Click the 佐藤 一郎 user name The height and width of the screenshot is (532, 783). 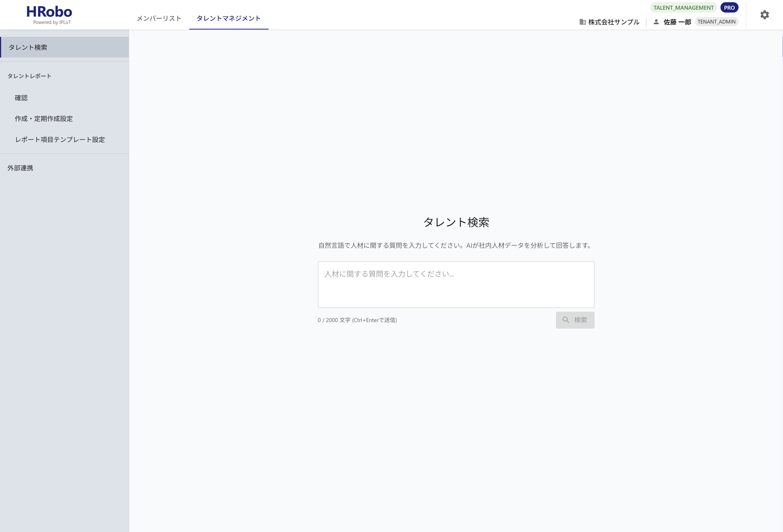coord(677,22)
